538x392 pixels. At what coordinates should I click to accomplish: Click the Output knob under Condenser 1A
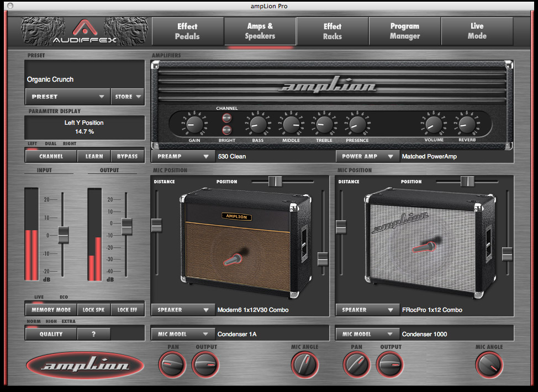pos(205,364)
